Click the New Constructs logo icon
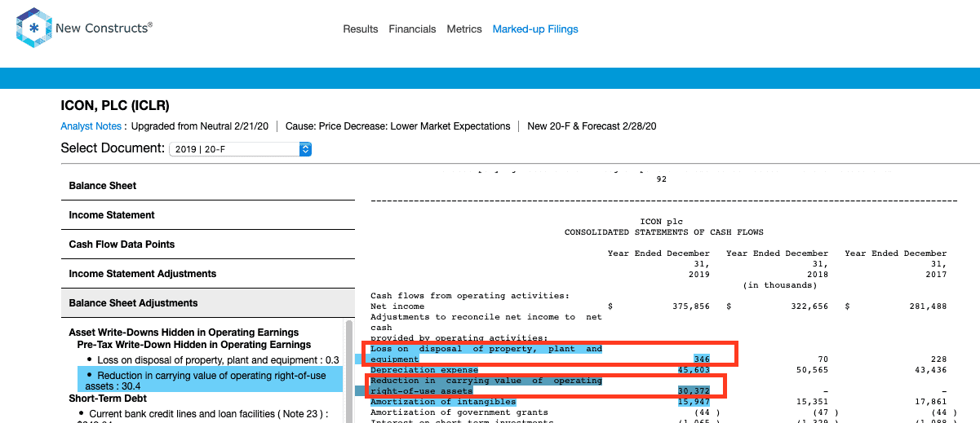980x423 pixels. (x=33, y=29)
